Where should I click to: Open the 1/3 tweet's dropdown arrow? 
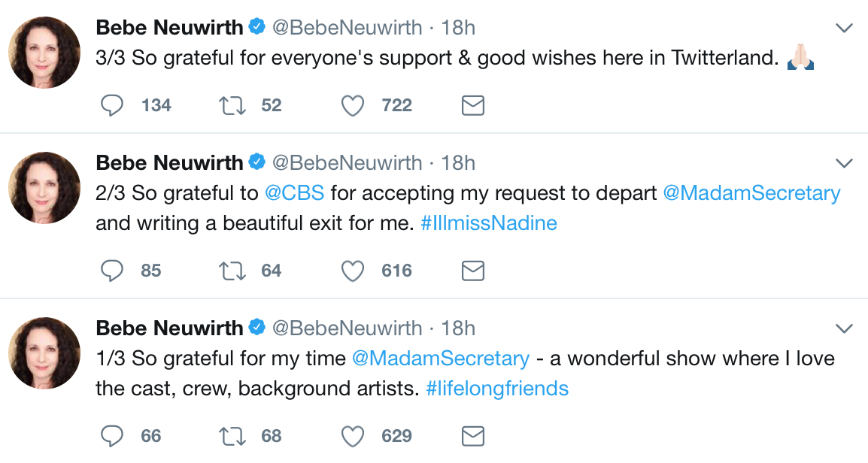tap(844, 328)
